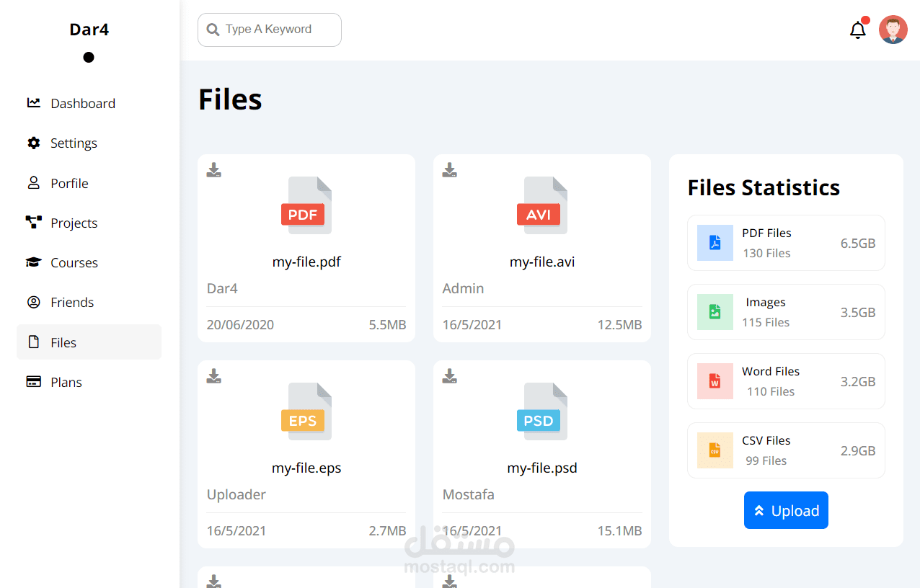Screen dimensions: 920x588
Task: Click the 99 Files count
Action: point(766,460)
